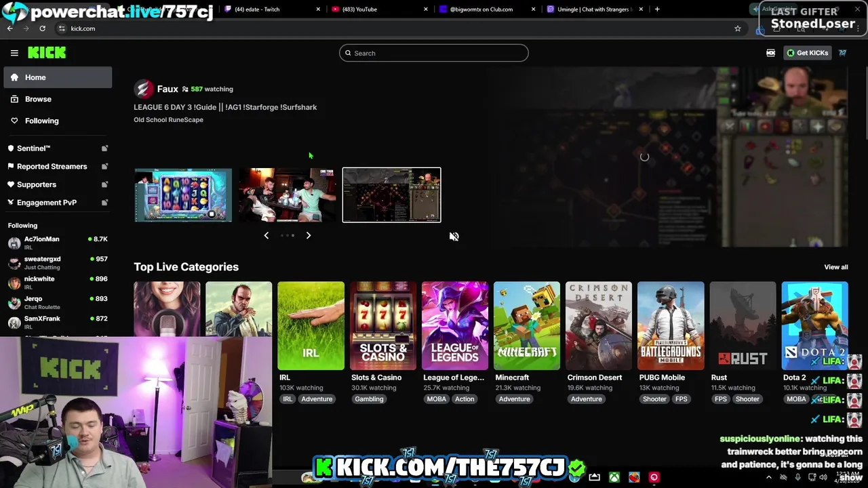The height and width of the screenshot is (488, 868).
Task: Select the two men sitting stream thumbnail
Action: point(287,195)
